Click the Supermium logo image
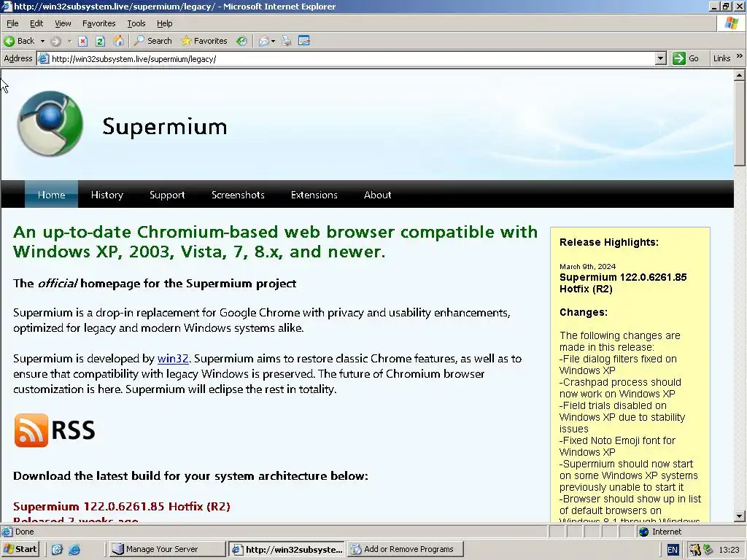Viewport: 747px width, 560px height. (x=50, y=124)
